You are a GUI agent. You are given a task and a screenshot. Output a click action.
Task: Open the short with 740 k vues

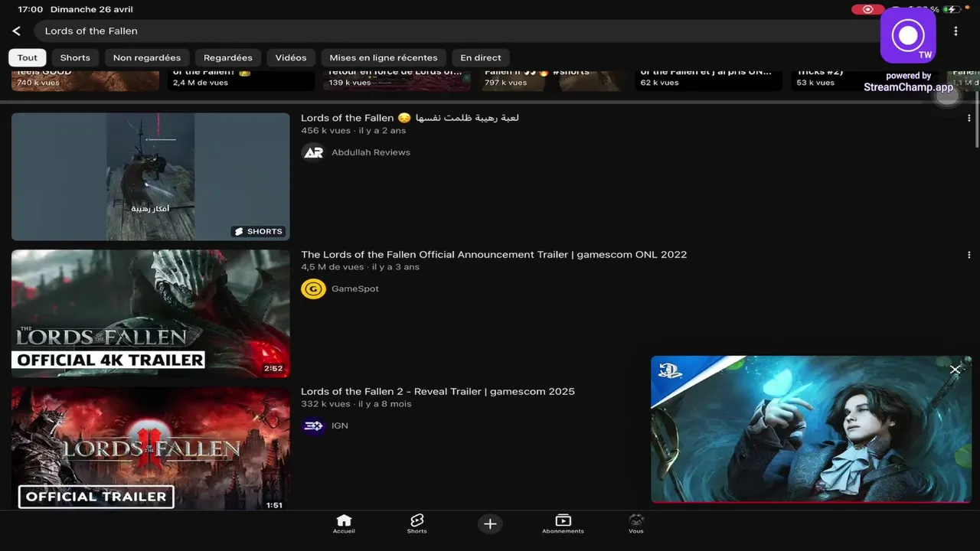(x=85, y=80)
